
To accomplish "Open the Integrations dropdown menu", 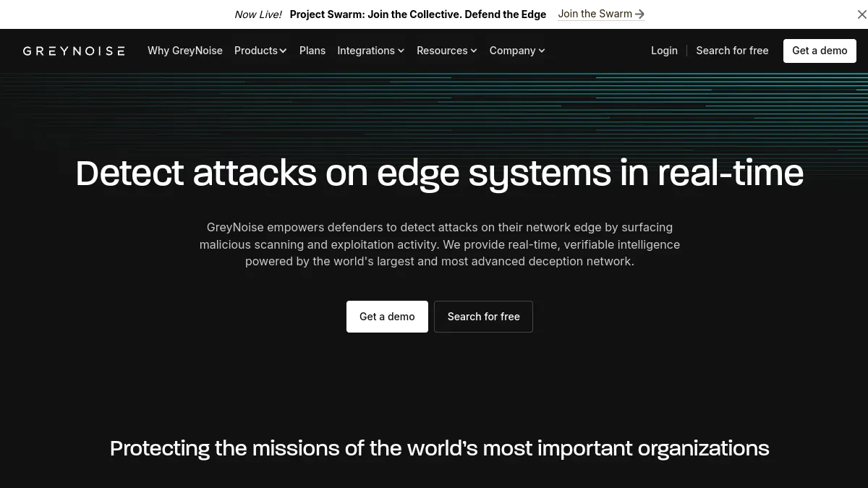I will [x=371, y=51].
